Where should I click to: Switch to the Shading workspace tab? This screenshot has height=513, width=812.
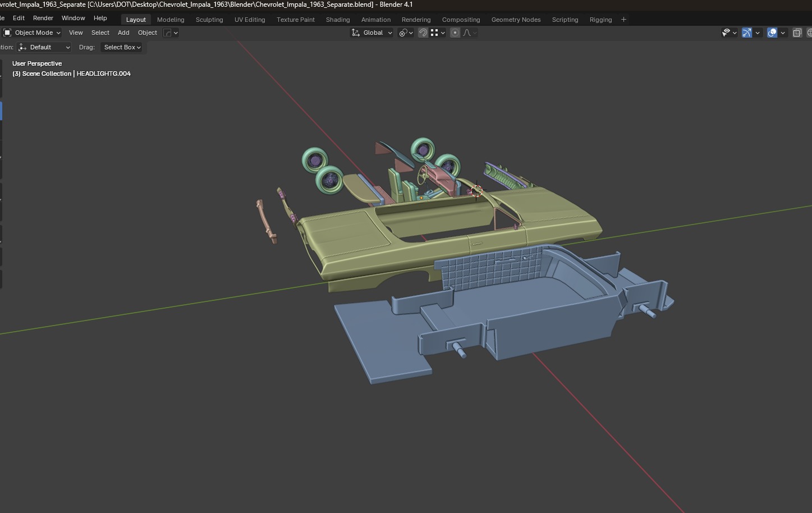tap(338, 20)
